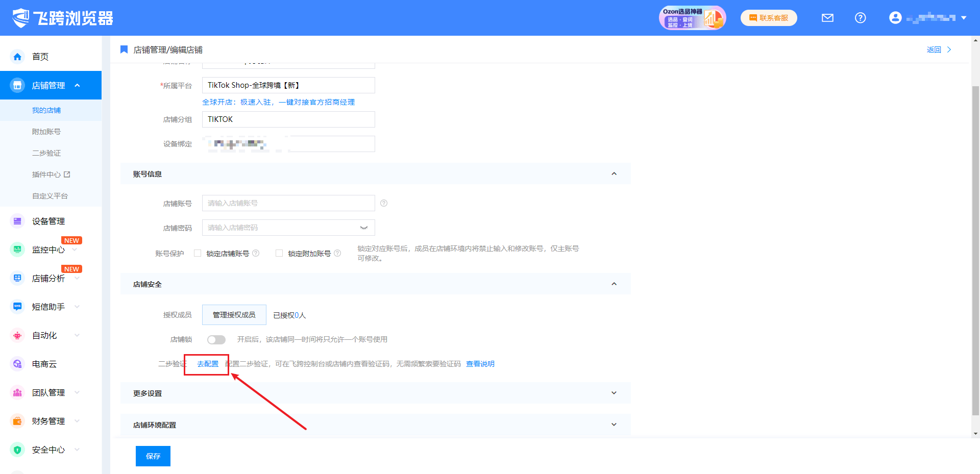This screenshot has height=474, width=980.
Task: Expand the 安全中心 menu chevron
Action: tap(77, 450)
